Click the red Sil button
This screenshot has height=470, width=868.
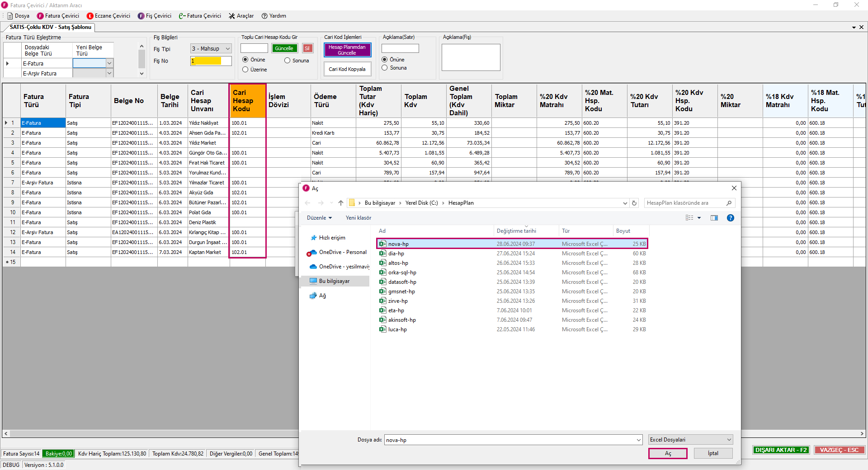pyautogui.click(x=307, y=48)
